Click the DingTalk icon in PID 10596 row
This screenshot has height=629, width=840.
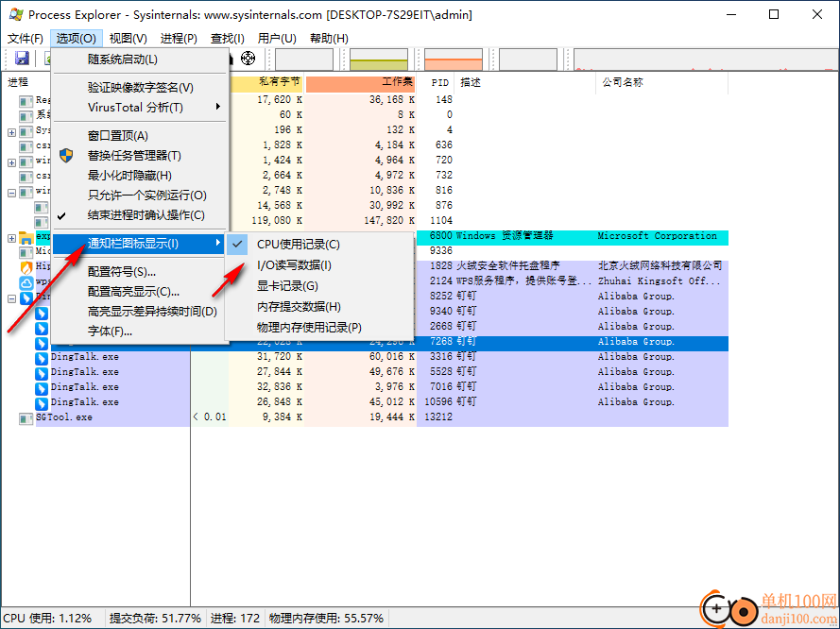[x=42, y=402]
